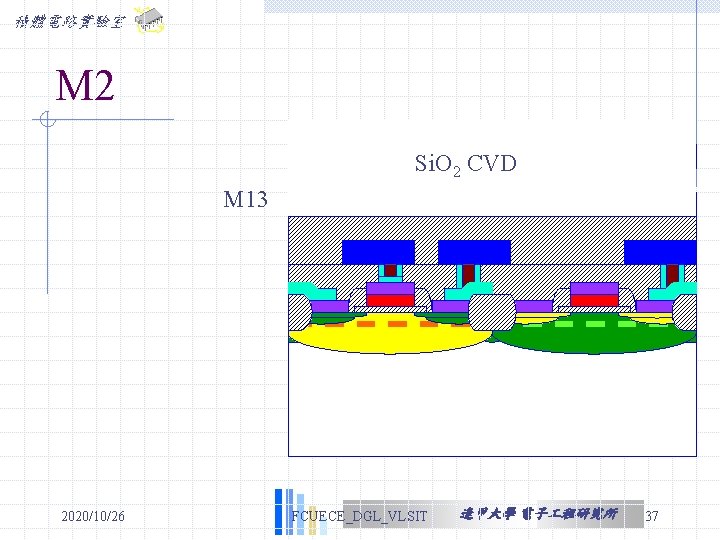Click the 2020/10/26 date in footer
The width and height of the screenshot is (720, 540).
(93, 516)
